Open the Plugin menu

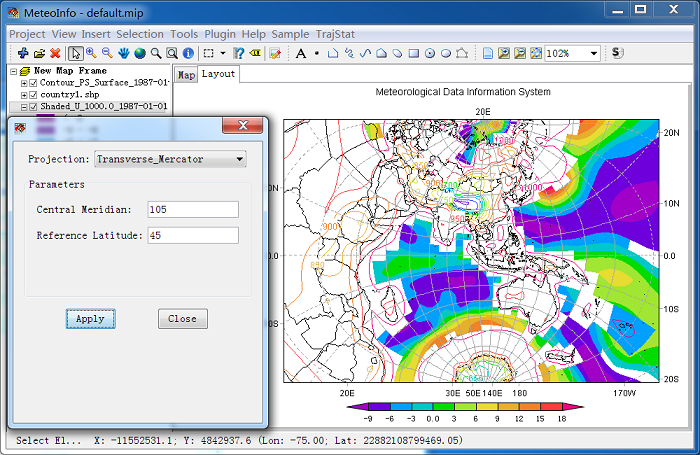tap(220, 34)
